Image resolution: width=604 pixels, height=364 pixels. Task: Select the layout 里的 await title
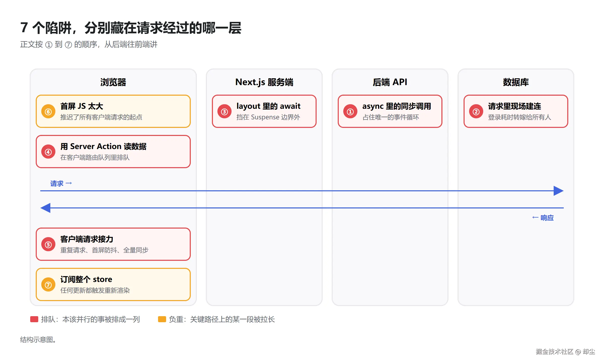tap(269, 106)
